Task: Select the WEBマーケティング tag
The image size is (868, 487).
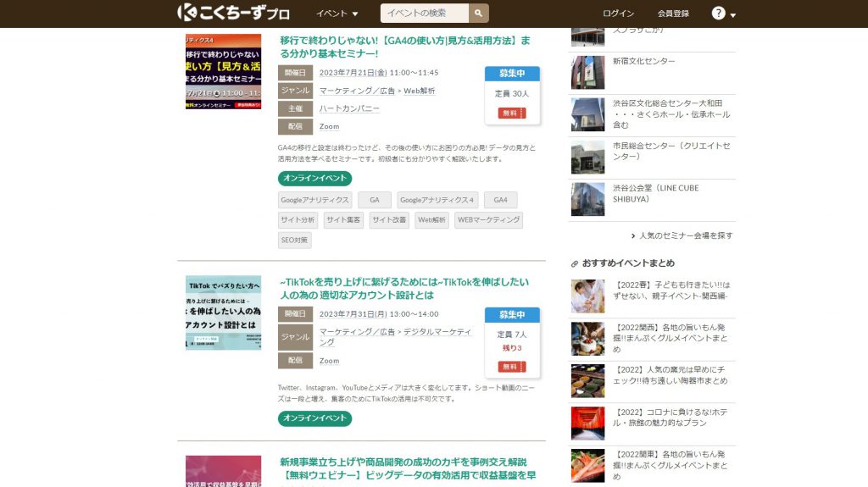Action: (x=489, y=219)
